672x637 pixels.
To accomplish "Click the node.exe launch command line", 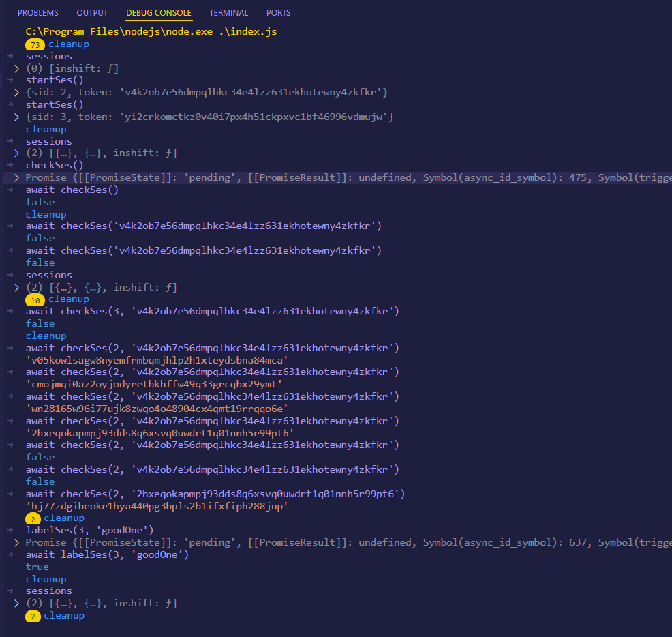I will pos(151,32).
